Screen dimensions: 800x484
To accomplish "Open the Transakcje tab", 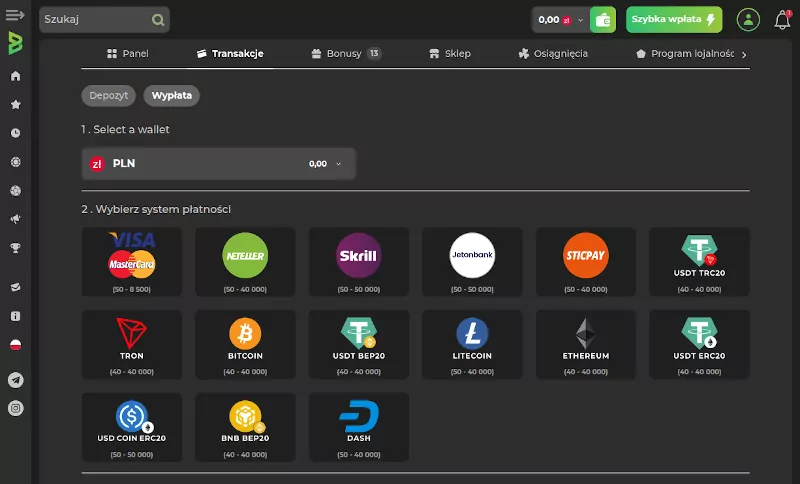I will click(230, 54).
